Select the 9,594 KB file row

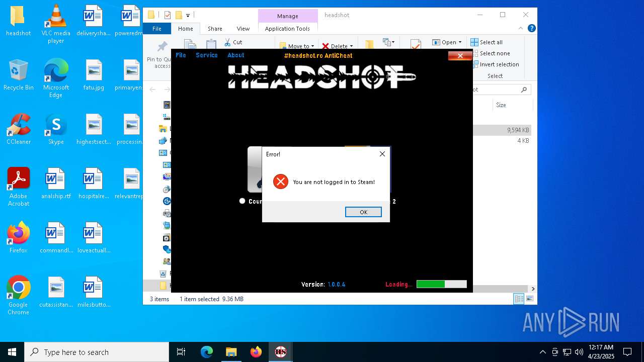[x=502, y=130]
